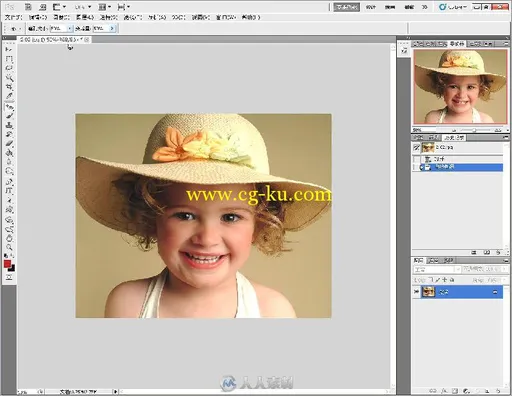Select the Lasso tool

9,68
